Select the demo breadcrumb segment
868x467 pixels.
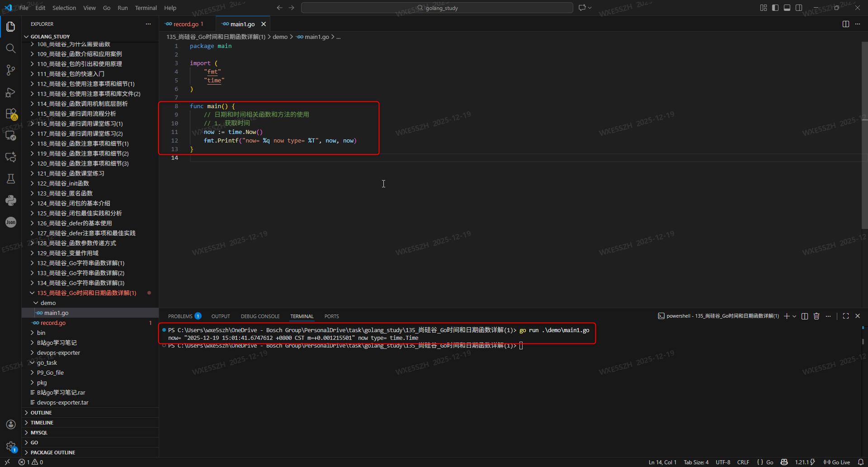pyautogui.click(x=280, y=37)
